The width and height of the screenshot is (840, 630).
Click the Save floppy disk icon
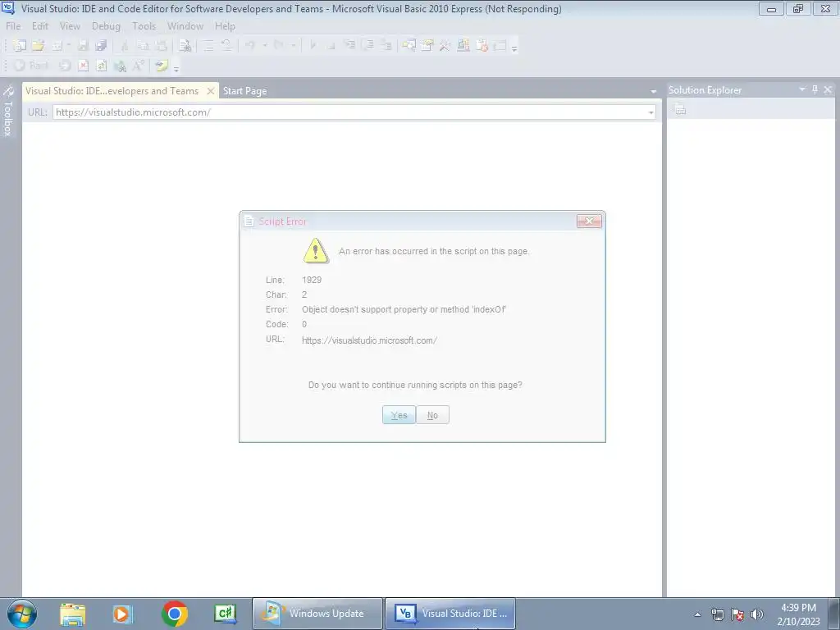tap(83, 46)
